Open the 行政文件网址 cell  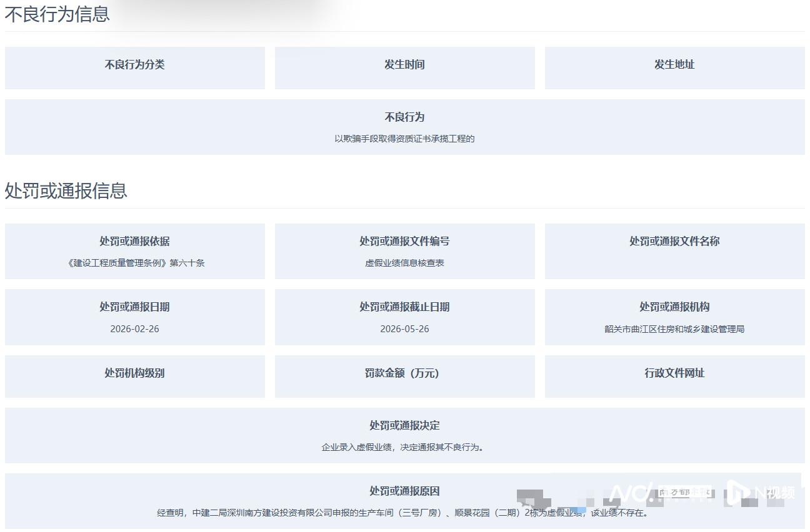[x=674, y=373]
